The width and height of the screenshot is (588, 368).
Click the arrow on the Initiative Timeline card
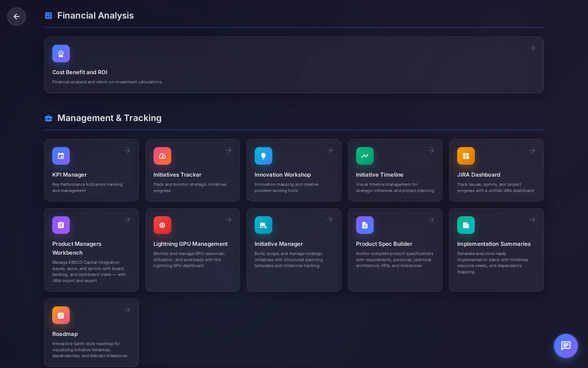click(x=431, y=150)
